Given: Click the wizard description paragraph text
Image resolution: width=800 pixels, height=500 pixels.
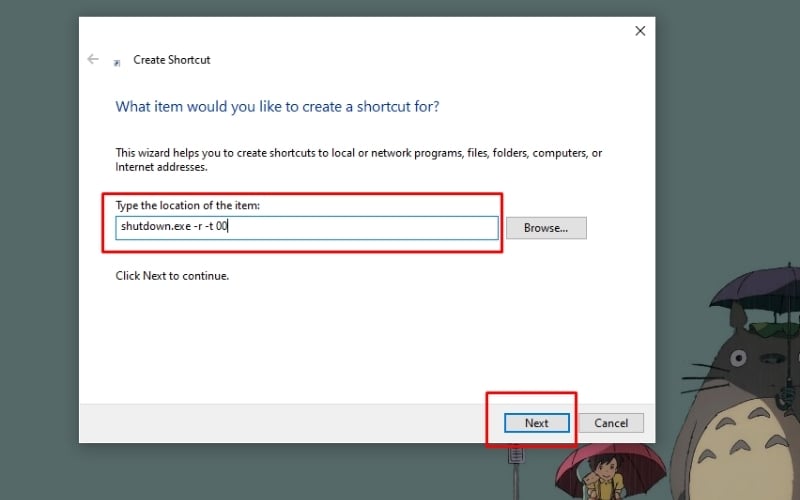Looking at the screenshot, I should 359,160.
